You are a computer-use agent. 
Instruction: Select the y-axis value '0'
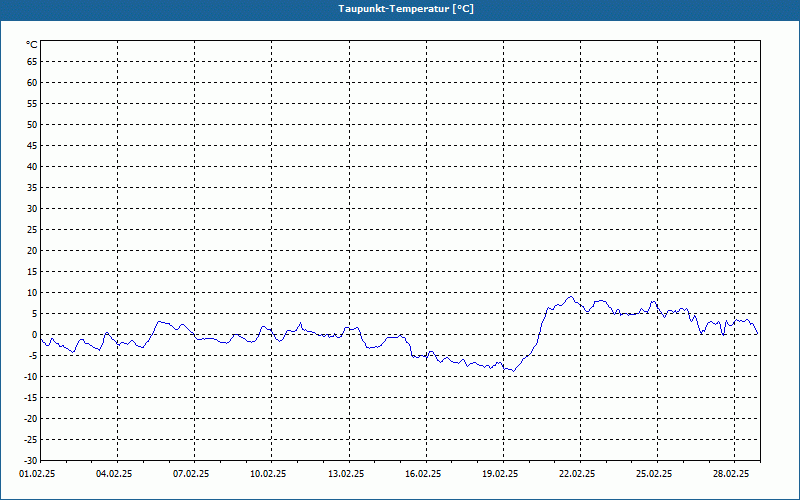(x=35, y=335)
